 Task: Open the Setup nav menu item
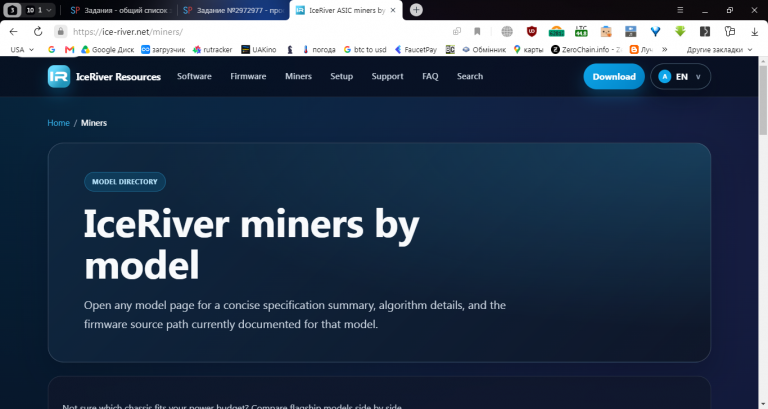coord(341,76)
